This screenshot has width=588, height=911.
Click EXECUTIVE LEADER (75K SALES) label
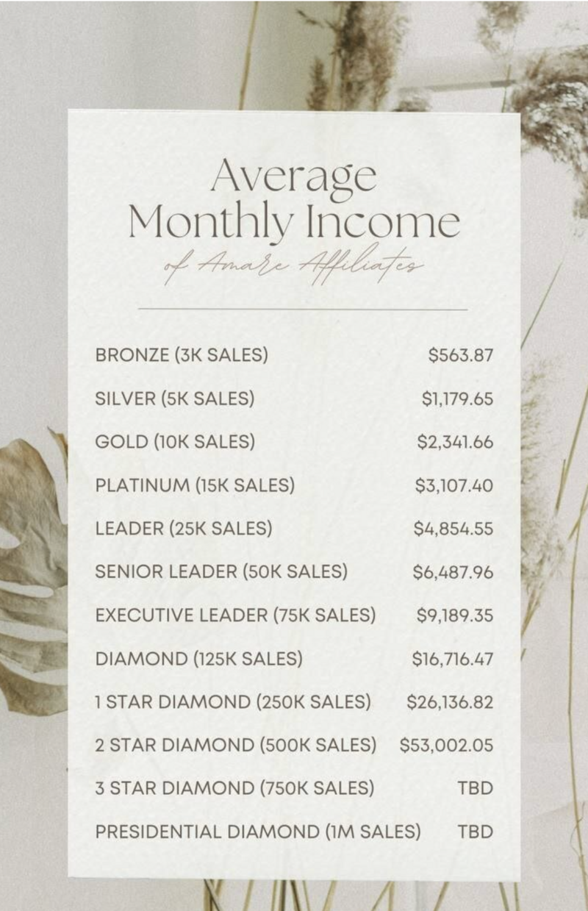pyautogui.click(x=235, y=615)
